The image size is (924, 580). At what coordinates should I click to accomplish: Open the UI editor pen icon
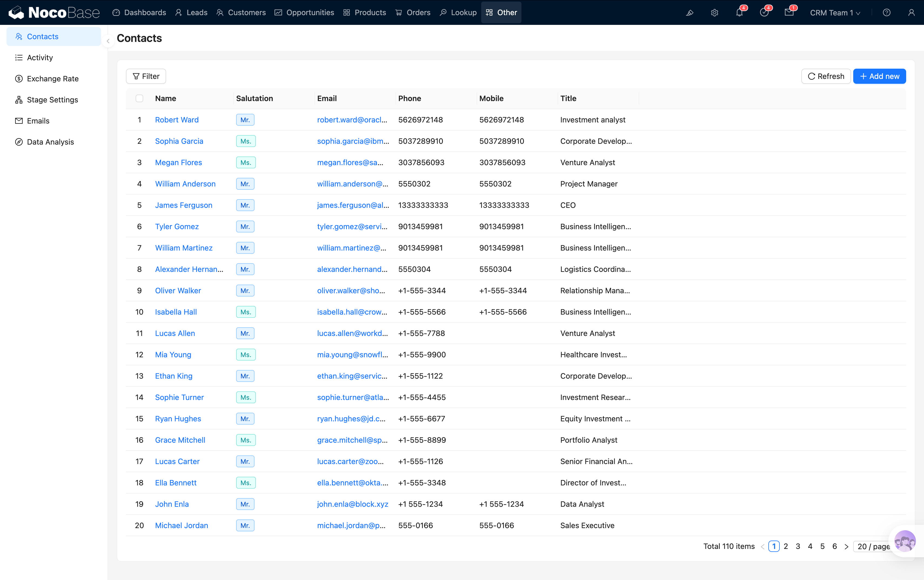pyautogui.click(x=689, y=13)
